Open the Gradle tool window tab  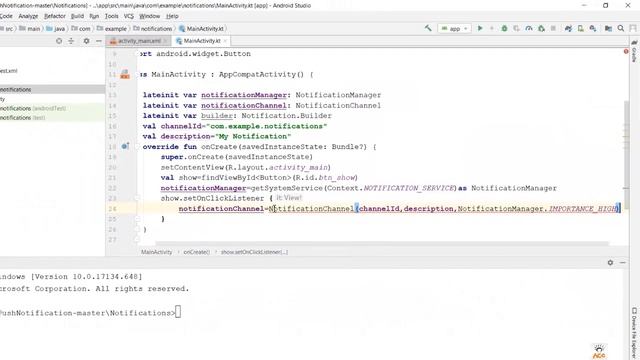point(634,52)
